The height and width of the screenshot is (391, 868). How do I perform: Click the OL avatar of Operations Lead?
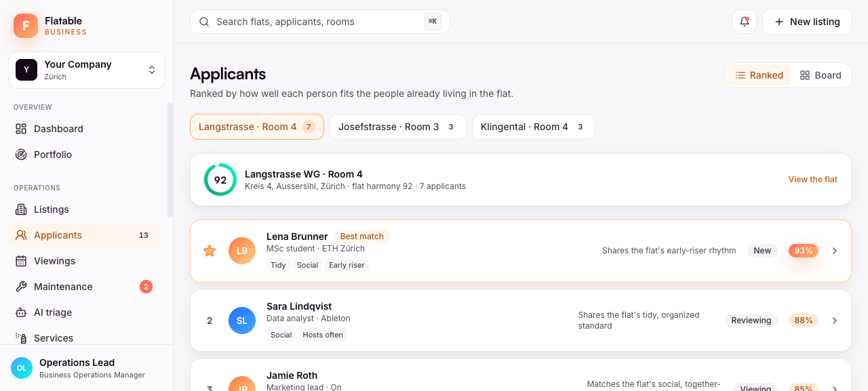coord(22,368)
